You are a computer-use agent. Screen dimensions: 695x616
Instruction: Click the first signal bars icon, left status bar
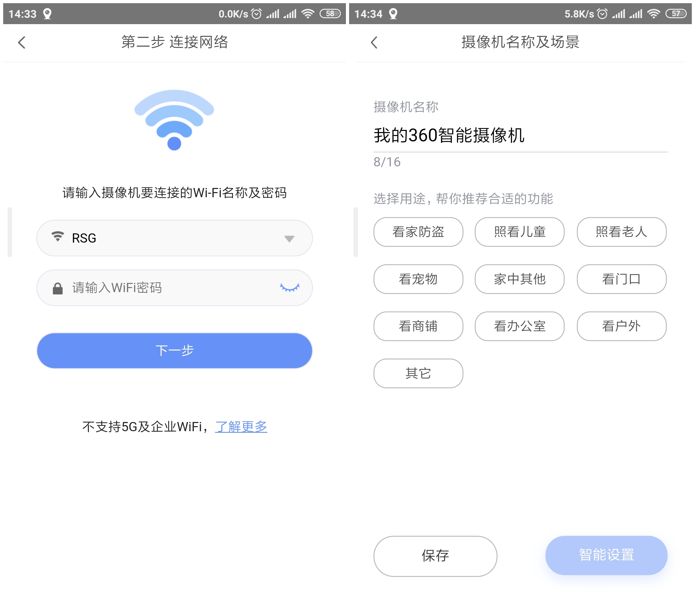tap(273, 14)
